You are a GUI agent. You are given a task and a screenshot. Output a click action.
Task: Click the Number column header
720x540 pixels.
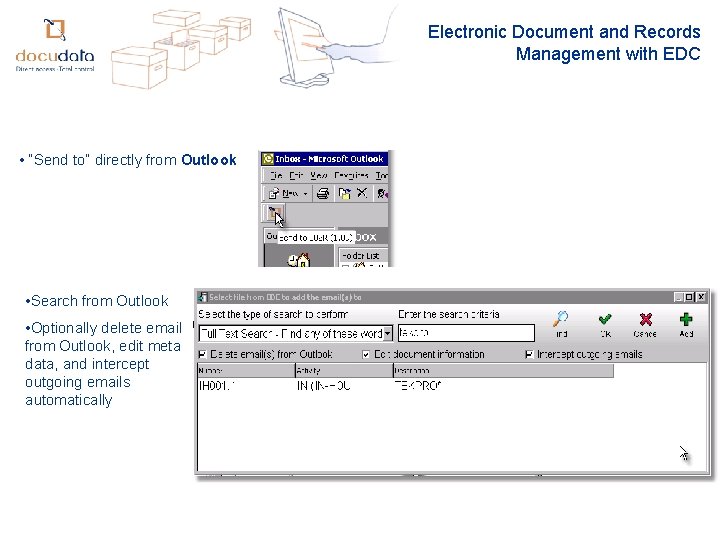tap(246, 371)
